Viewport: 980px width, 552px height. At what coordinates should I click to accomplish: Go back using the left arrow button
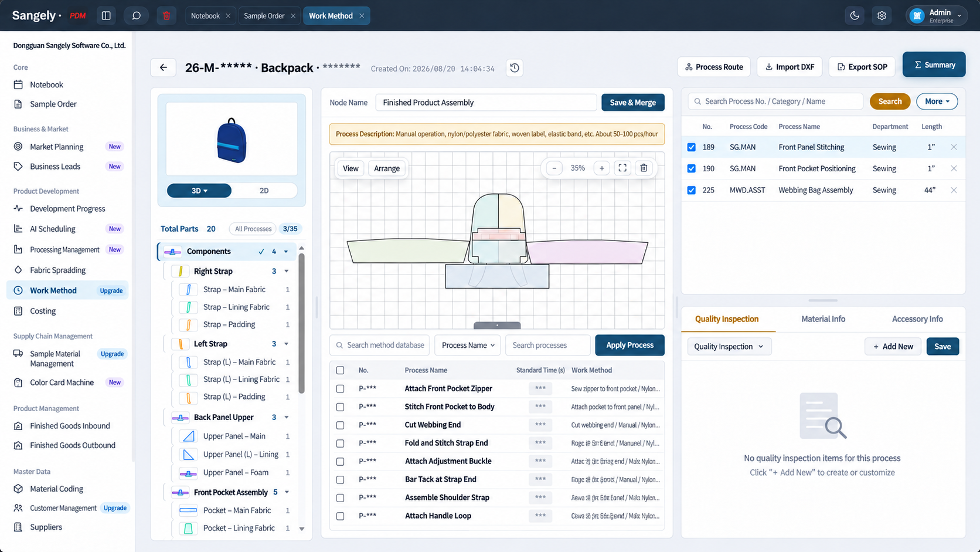click(x=164, y=67)
